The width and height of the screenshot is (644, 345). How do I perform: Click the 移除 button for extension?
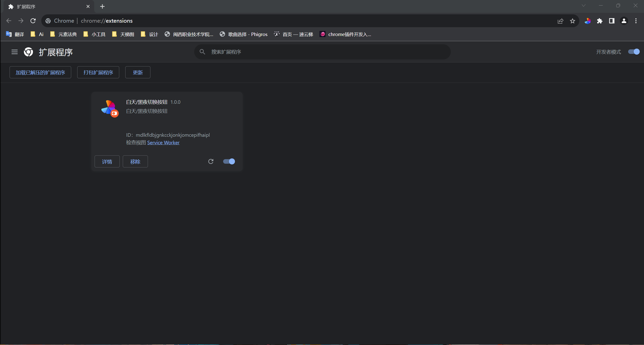pos(135,161)
